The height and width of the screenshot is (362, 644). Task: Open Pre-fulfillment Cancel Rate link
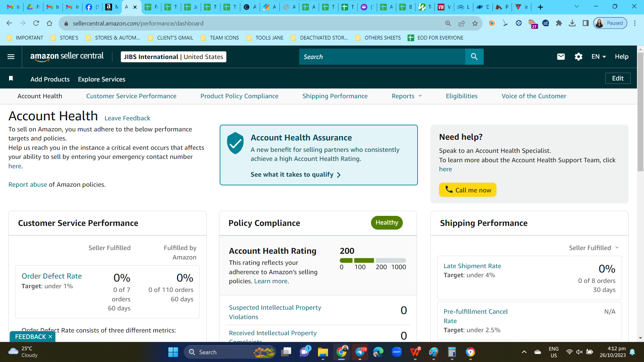coord(475,316)
